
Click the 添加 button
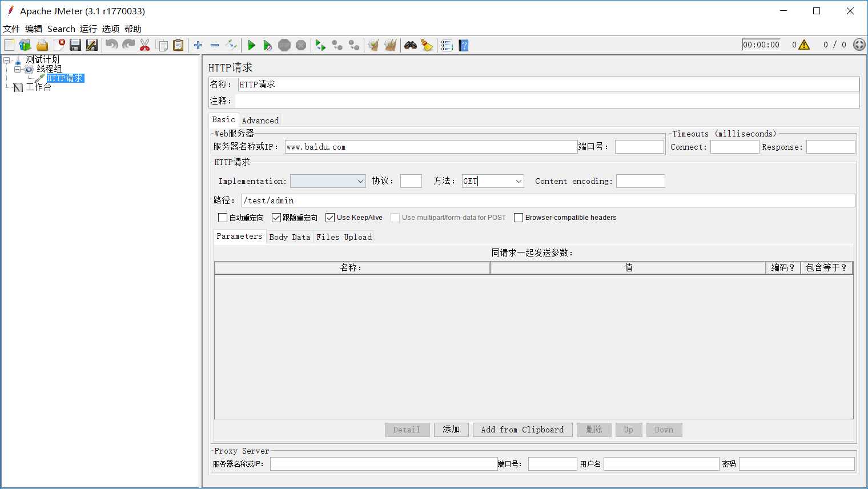pyautogui.click(x=451, y=430)
